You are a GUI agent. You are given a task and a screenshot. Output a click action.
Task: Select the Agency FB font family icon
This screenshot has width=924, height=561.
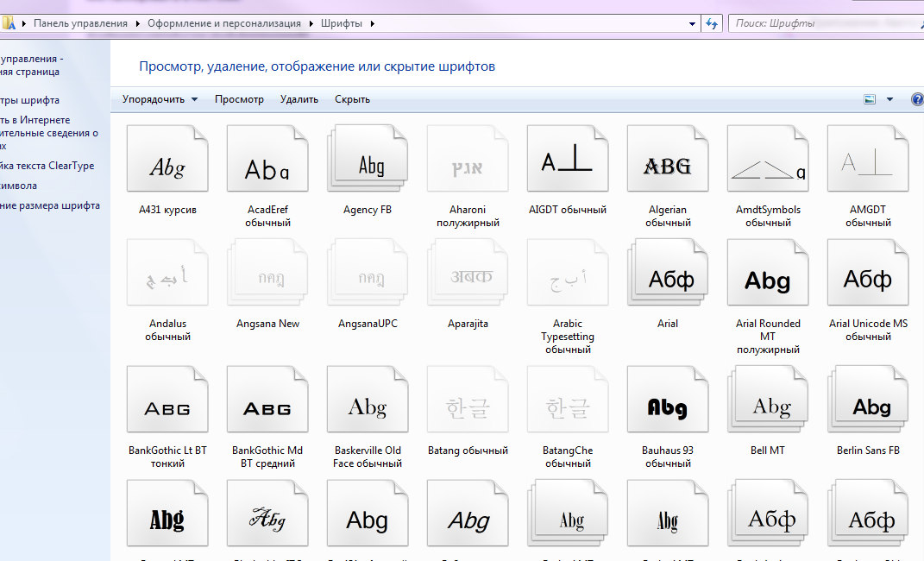point(368,160)
